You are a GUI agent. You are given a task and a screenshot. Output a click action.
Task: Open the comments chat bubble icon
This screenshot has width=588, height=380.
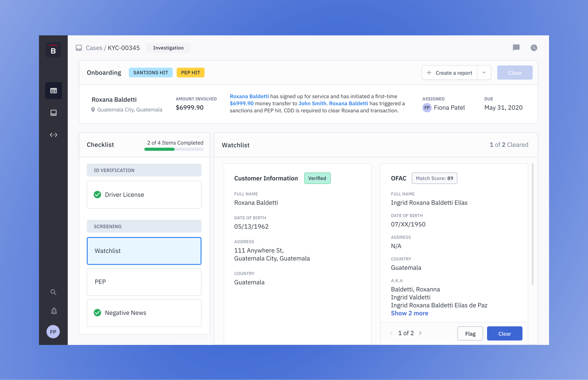[516, 48]
